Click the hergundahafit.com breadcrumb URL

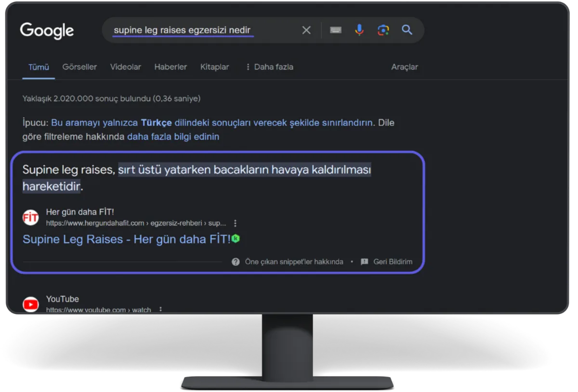coord(136,223)
